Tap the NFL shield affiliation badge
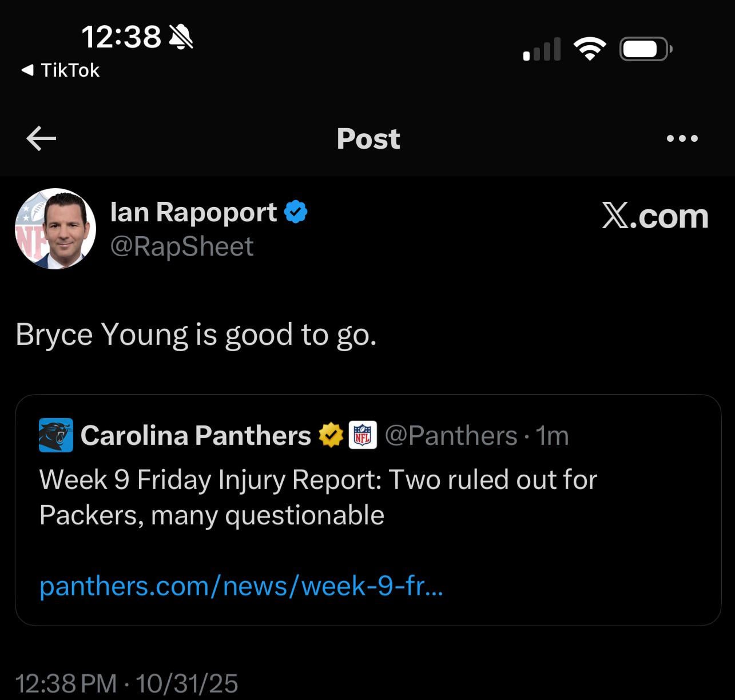 [363, 435]
